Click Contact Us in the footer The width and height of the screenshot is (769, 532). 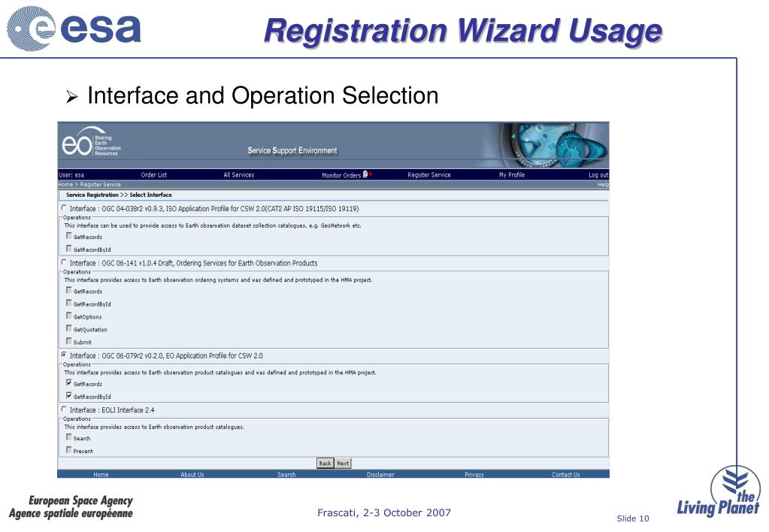click(565, 475)
